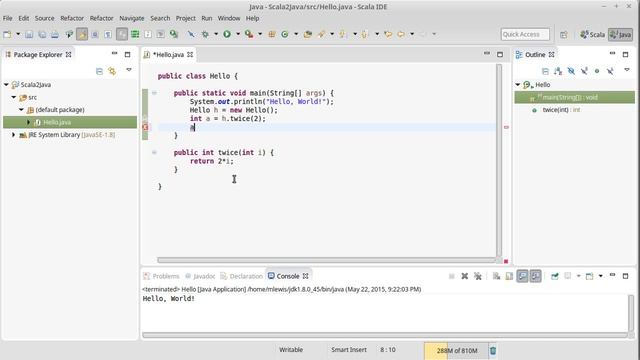Click Remove All Terminated Launches icon

click(x=478, y=276)
